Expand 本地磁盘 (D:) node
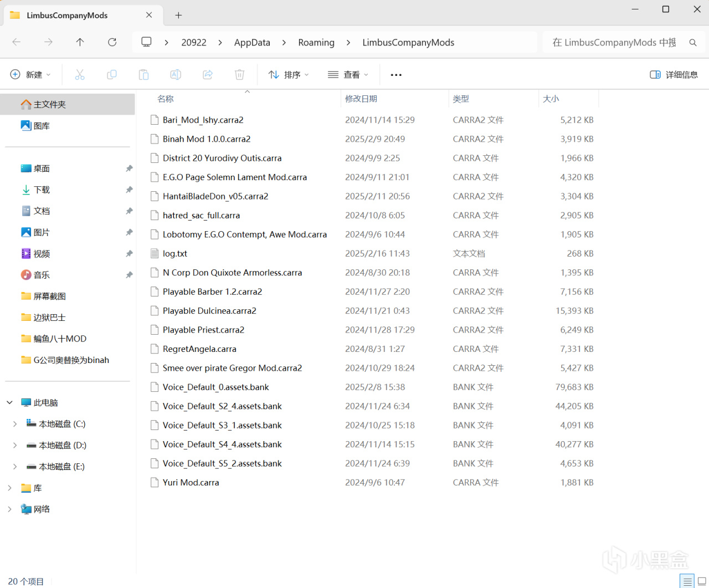Image resolution: width=709 pixels, height=588 pixels. tap(15, 445)
